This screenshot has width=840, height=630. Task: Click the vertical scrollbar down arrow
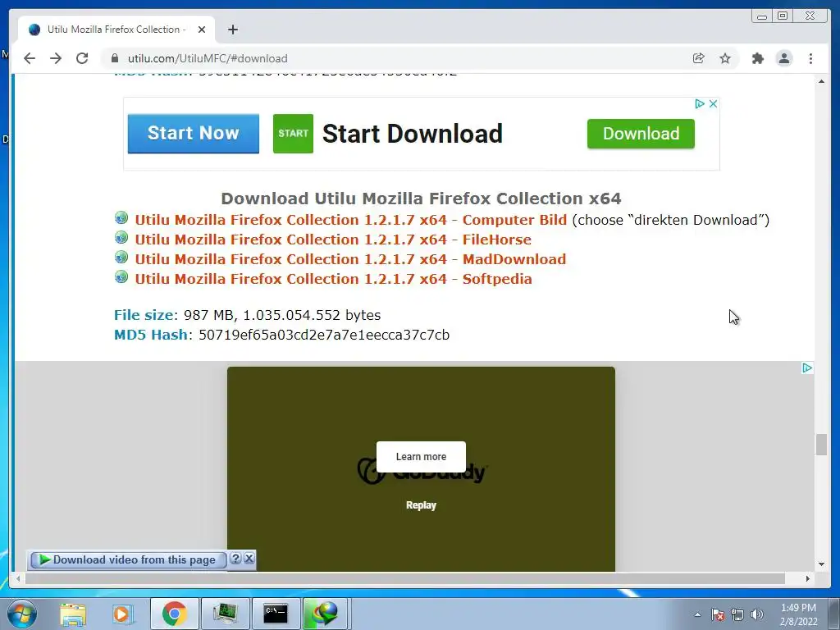click(x=821, y=564)
